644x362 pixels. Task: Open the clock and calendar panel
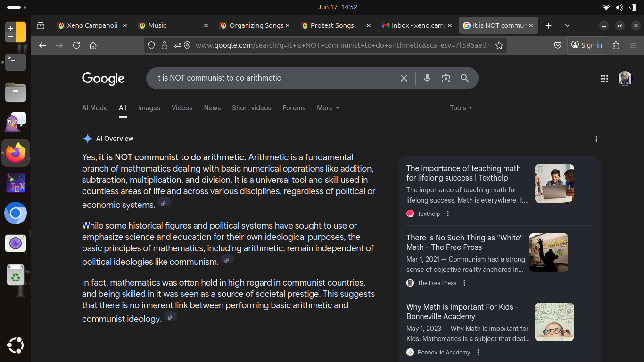click(x=338, y=7)
